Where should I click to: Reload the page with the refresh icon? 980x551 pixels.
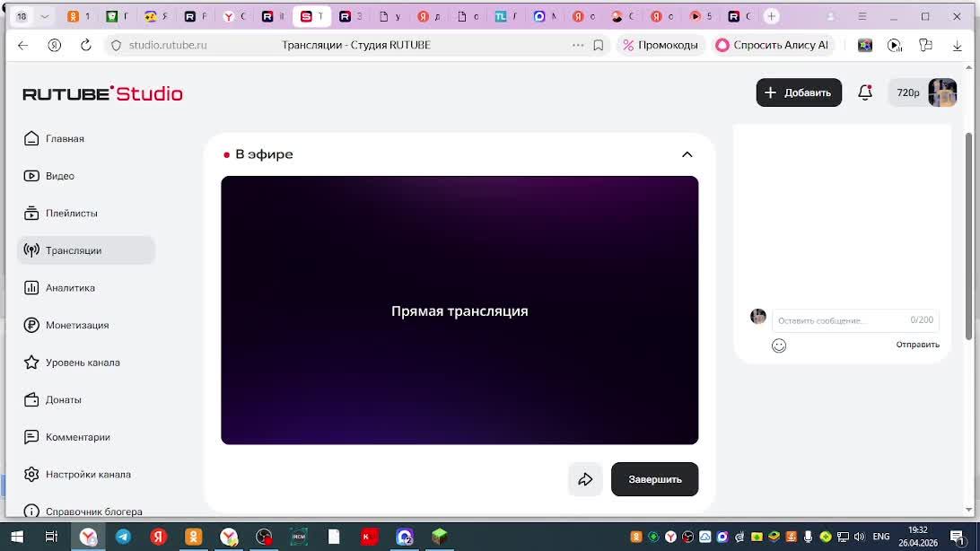point(85,45)
